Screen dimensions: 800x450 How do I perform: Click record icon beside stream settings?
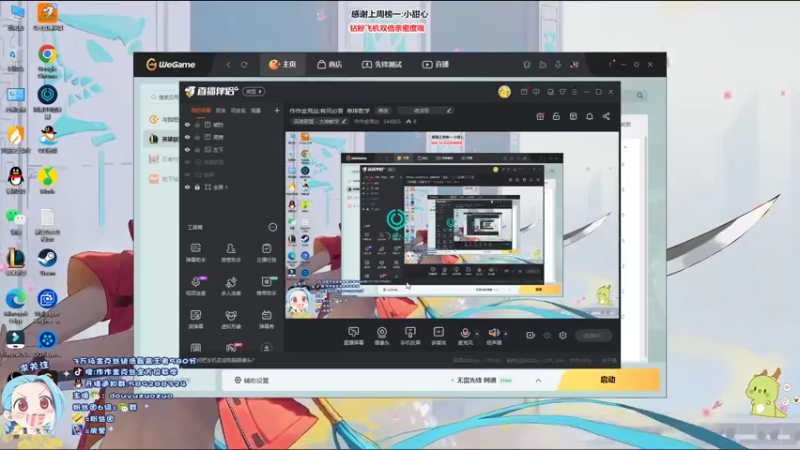pyautogui.click(x=531, y=335)
